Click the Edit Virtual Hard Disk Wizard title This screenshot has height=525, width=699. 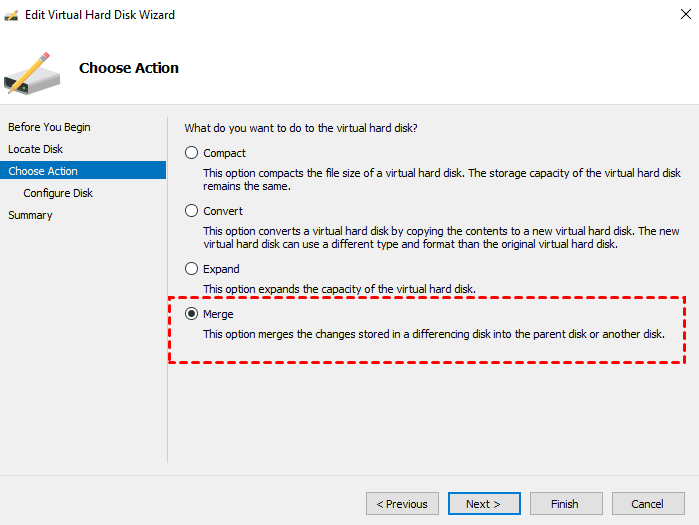pyautogui.click(x=100, y=14)
